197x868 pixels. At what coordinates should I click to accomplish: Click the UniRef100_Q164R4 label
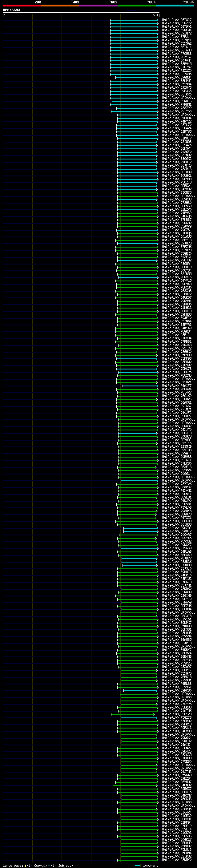click(x=176, y=812)
